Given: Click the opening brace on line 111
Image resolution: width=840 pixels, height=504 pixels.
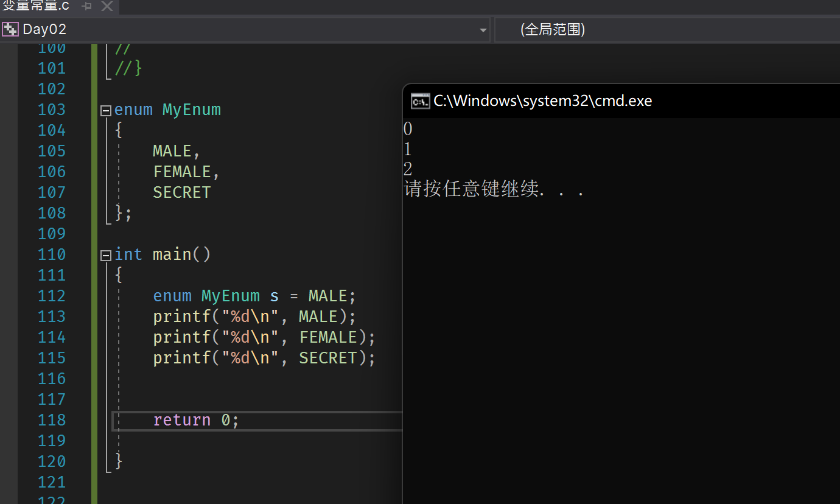Looking at the screenshot, I should [119, 275].
